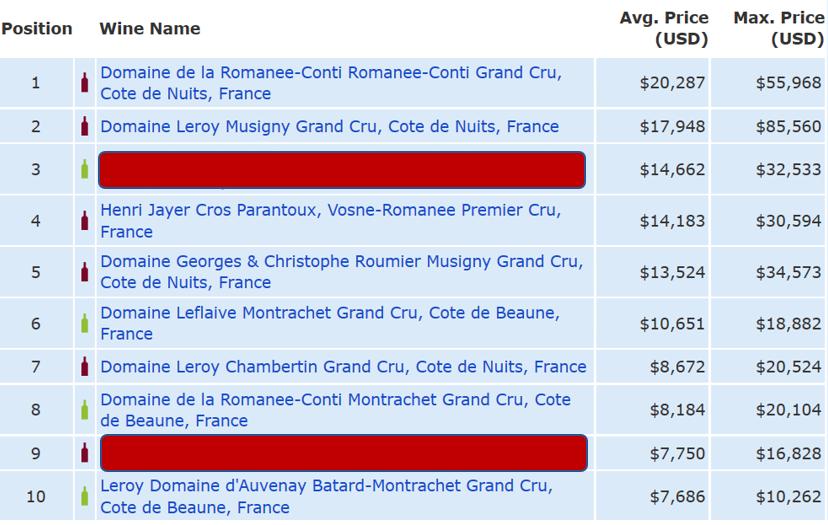Click the red bottle icon in position 9 row
Viewport: 828px width, 525px height.
(x=85, y=453)
